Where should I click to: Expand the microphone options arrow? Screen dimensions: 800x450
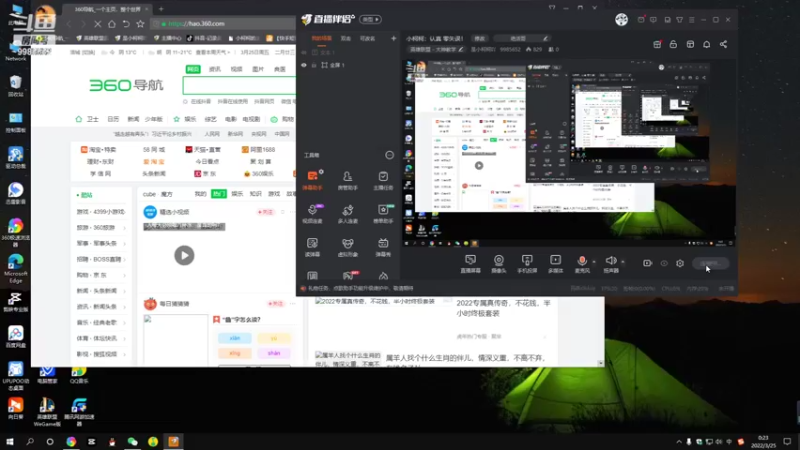594,262
